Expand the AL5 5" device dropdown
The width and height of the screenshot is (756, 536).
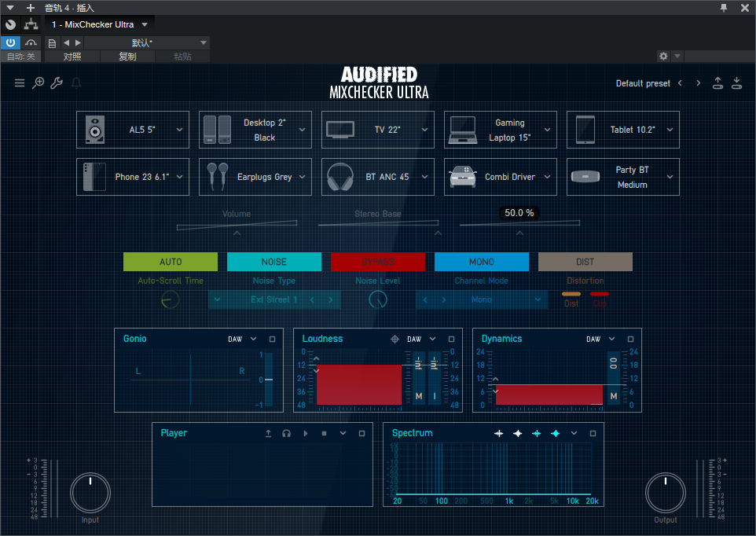pos(179,130)
